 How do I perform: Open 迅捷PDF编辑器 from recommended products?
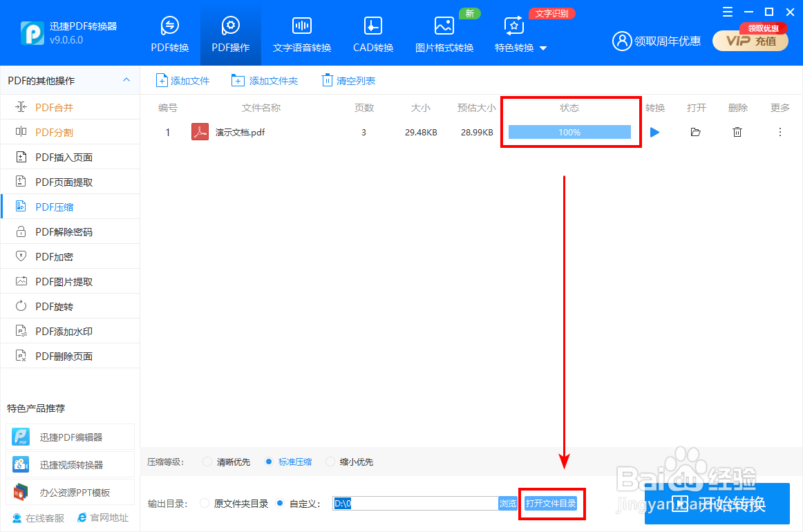click(x=70, y=437)
